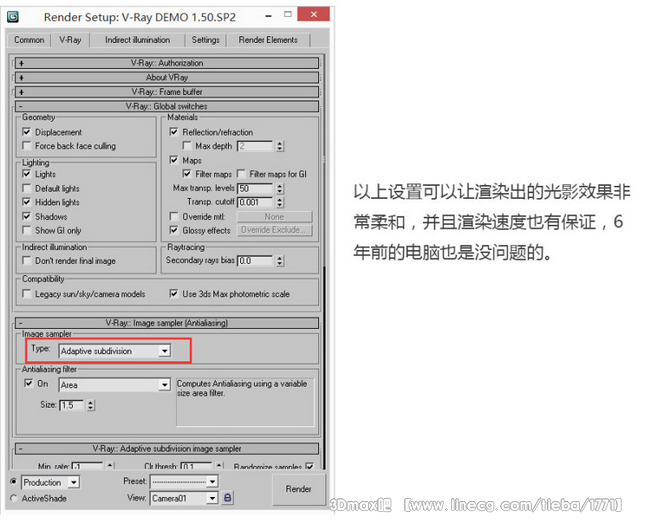Toggle Randomize samples checkbox
Screen dimensions: 651x522
(x=309, y=466)
